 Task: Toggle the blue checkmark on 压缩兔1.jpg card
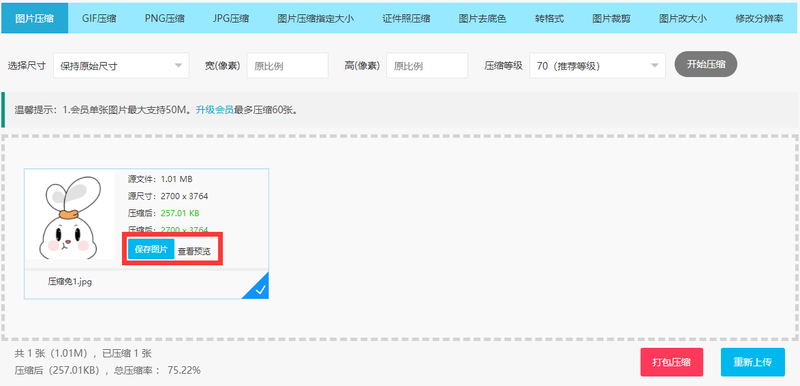point(259,289)
